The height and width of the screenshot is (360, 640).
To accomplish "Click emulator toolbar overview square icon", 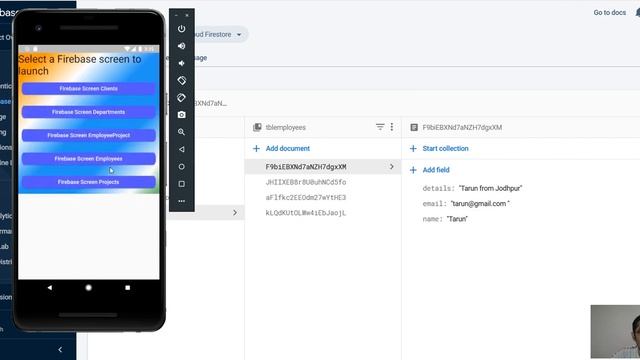I will pos(182,184).
